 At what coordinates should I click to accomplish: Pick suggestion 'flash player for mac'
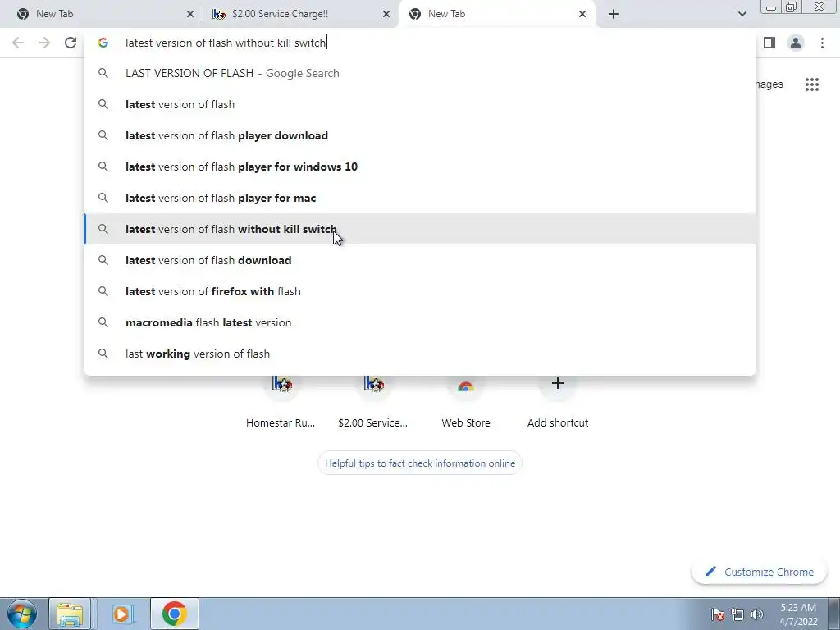pos(420,198)
